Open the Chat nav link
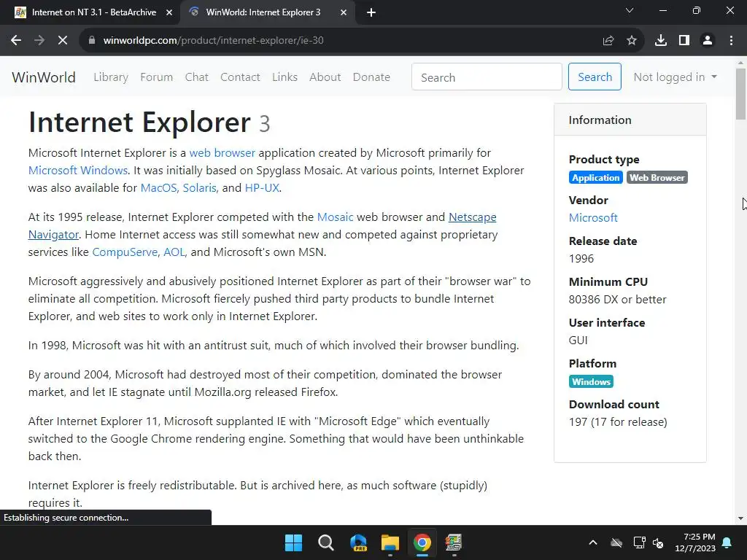747x560 pixels. click(197, 77)
